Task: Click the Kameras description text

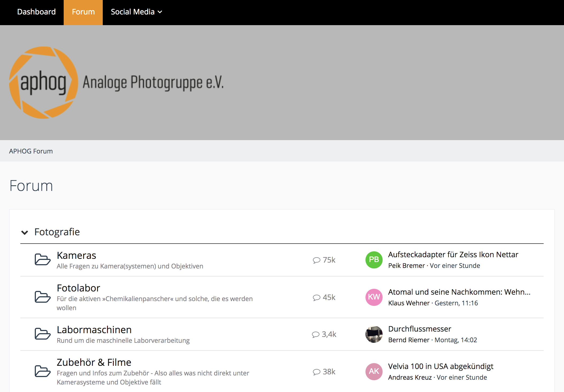Action: 130,266
